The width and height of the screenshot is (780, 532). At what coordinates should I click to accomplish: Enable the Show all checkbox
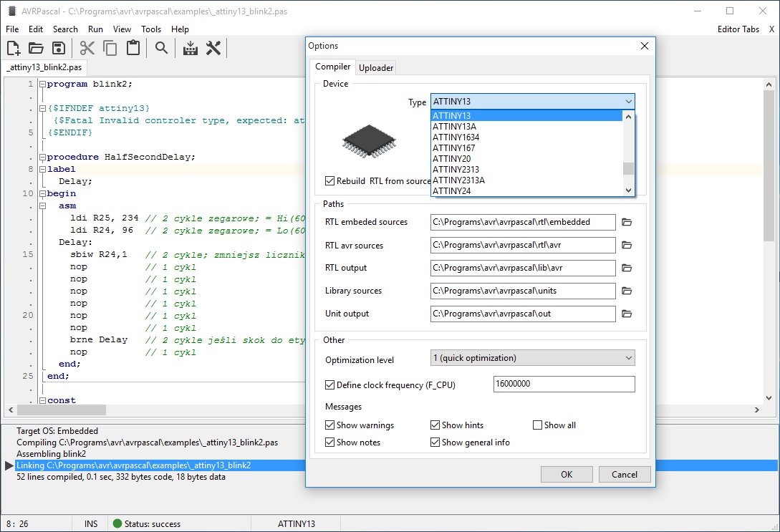[x=538, y=425]
